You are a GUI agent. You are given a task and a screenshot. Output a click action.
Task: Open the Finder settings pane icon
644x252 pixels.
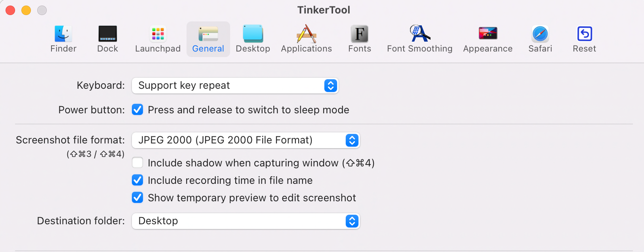pos(63,34)
